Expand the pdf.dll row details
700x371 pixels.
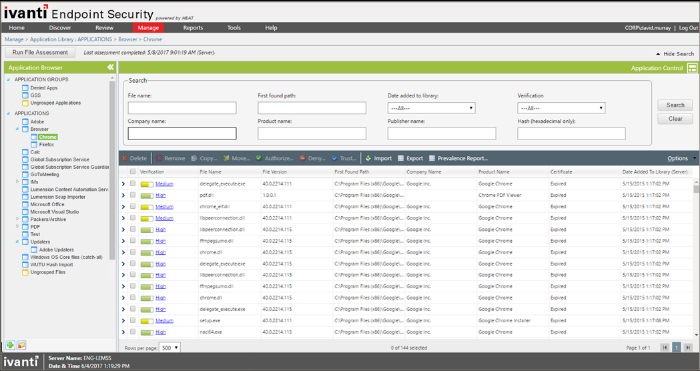[x=123, y=195]
